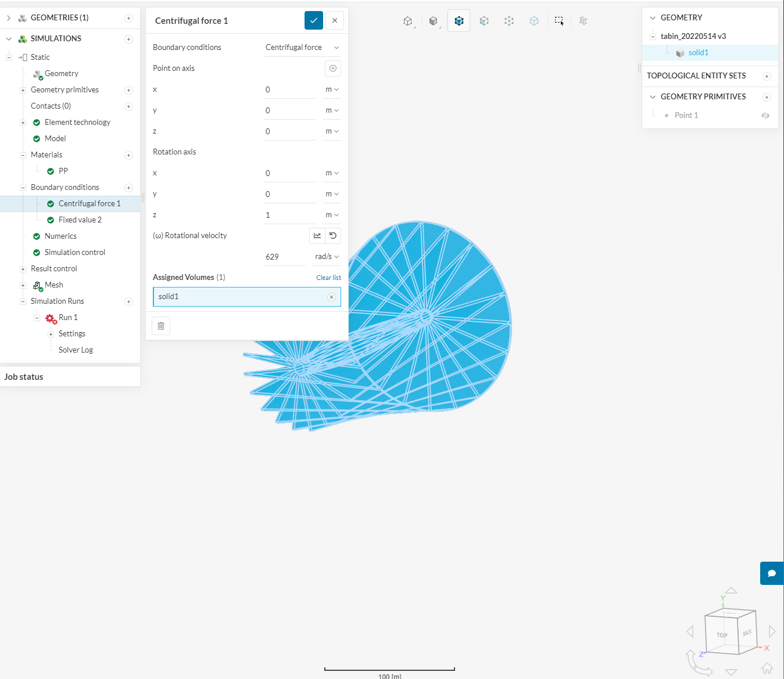Rotate the view cube to the left

click(690, 631)
